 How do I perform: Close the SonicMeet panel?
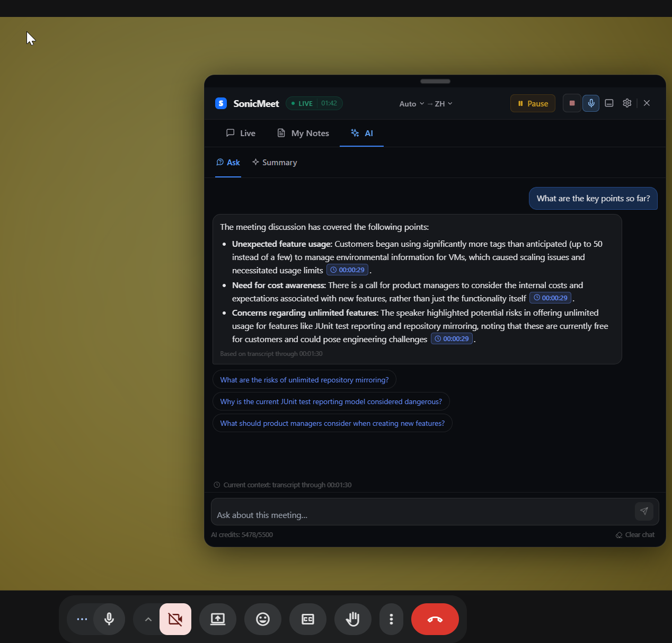pyautogui.click(x=647, y=103)
